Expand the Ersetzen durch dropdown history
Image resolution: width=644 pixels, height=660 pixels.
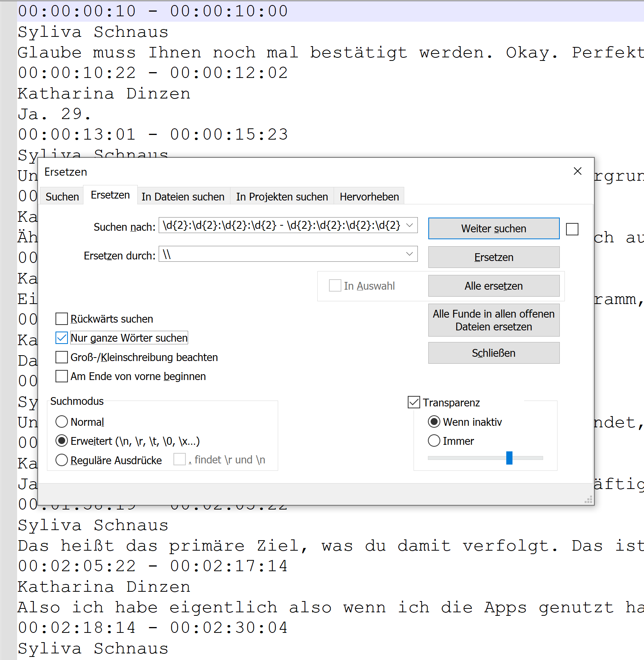[409, 254]
